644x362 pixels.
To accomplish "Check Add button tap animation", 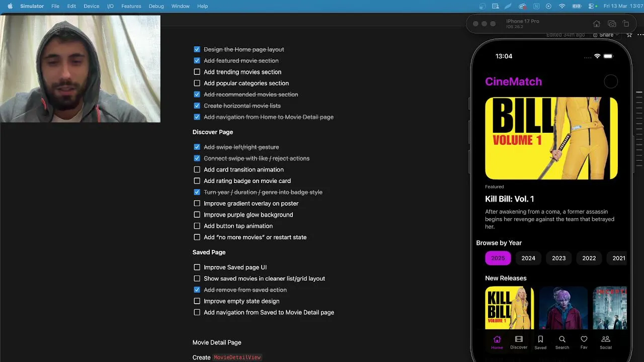I will coord(197,226).
